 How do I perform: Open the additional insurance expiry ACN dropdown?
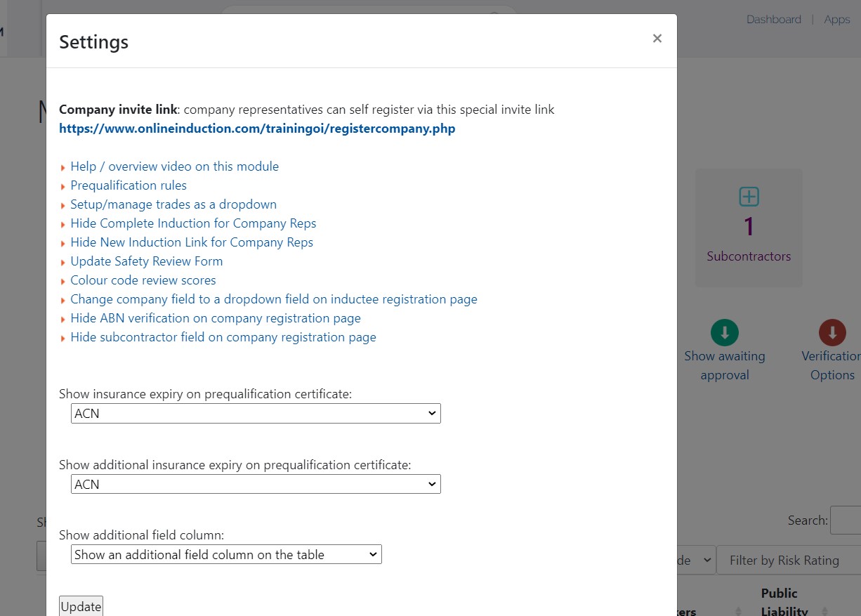256,484
